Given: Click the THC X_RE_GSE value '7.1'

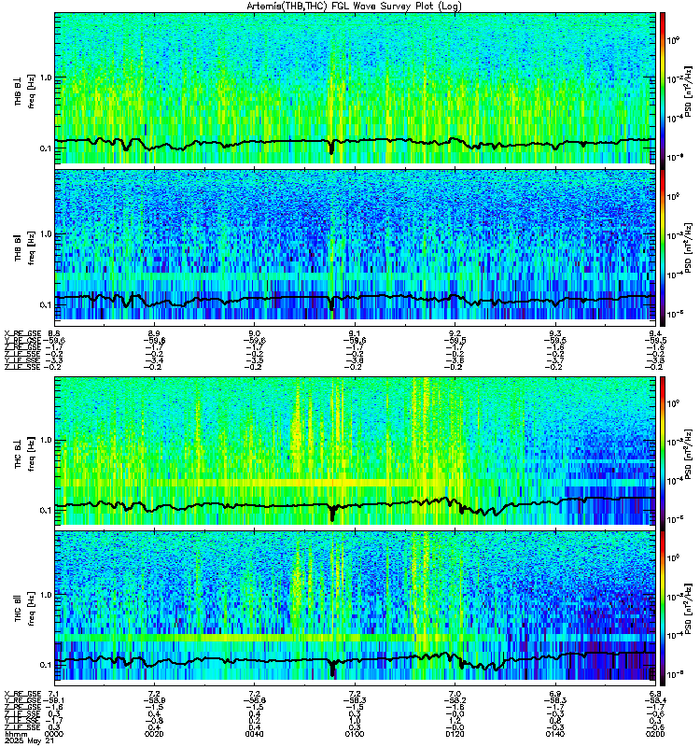Looking at the screenshot, I should [x=54, y=694].
